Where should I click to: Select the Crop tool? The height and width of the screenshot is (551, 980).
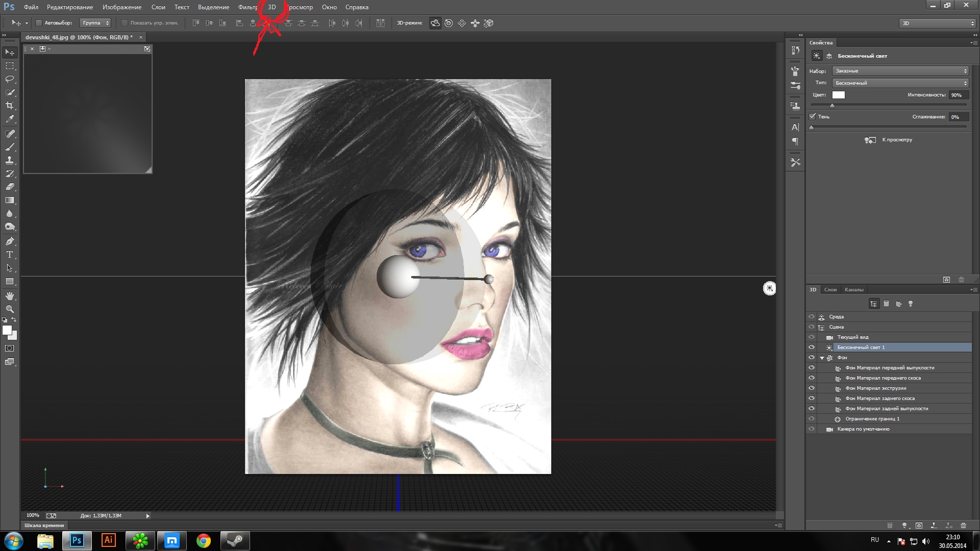(x=10, y=106)
